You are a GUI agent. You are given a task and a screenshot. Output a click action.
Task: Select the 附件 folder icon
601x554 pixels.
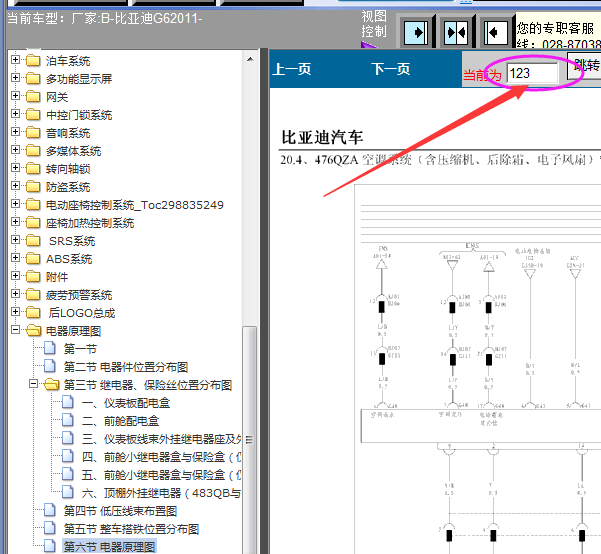coord(33,276)
